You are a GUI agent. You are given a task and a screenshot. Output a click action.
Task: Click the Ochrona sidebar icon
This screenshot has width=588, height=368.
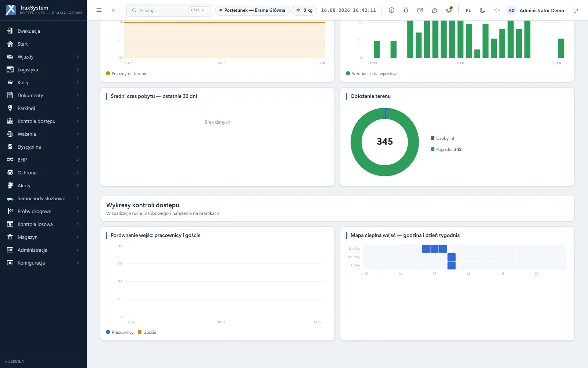coord(10,173)
